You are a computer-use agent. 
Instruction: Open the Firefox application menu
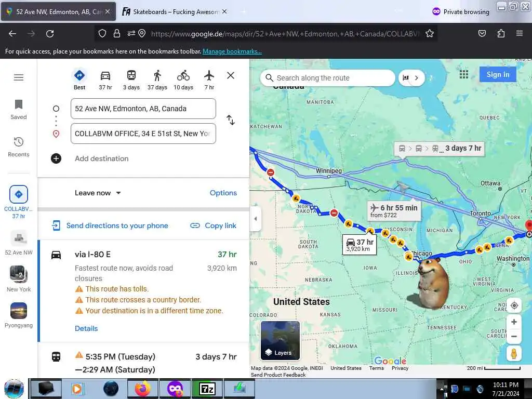pos(519,33)
